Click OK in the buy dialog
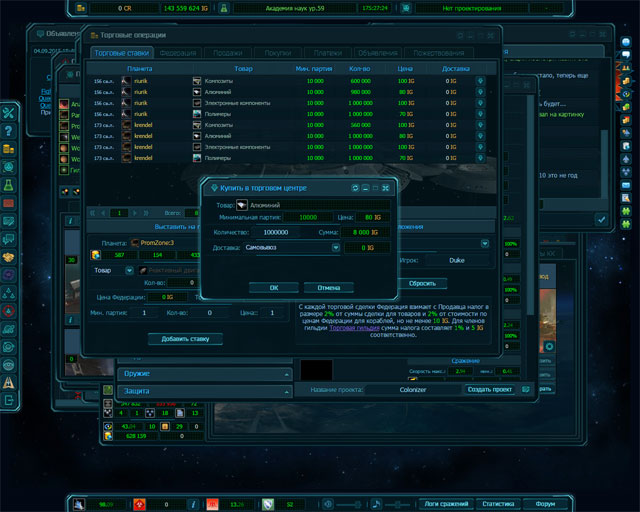Screen dimensions: 640x512 (274, 288)
